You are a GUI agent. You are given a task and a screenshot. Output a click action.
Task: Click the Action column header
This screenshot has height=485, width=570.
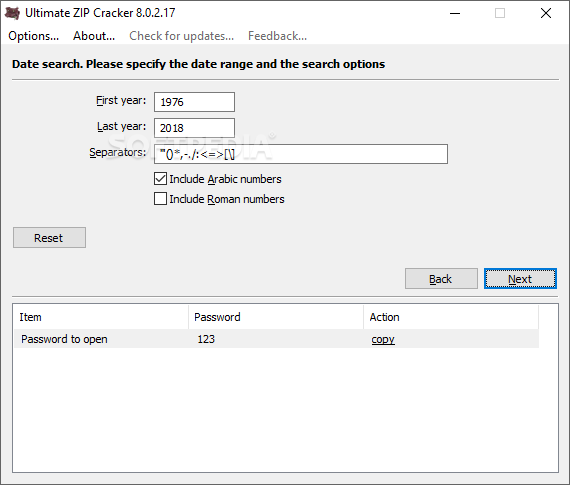pos(451,317)
